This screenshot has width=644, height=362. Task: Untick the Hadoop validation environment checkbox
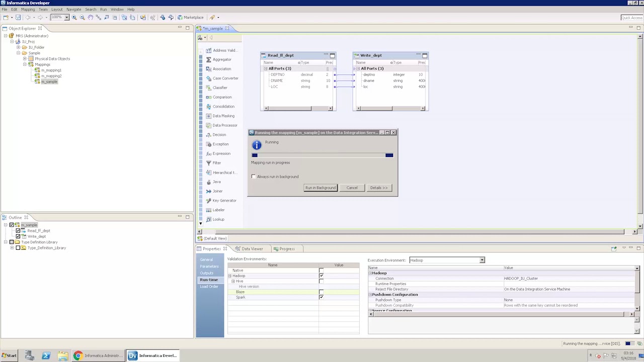[321, 276]
